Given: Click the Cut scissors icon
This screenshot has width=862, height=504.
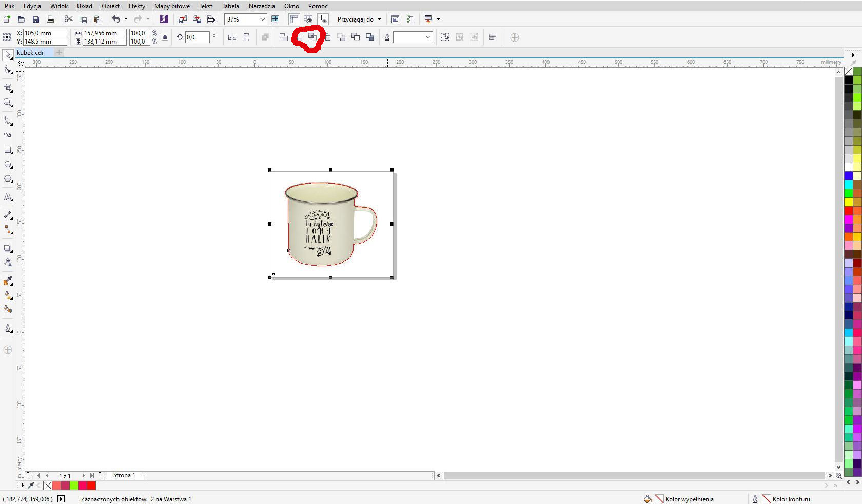Looking at the screenshot, I should click(68, 19).
